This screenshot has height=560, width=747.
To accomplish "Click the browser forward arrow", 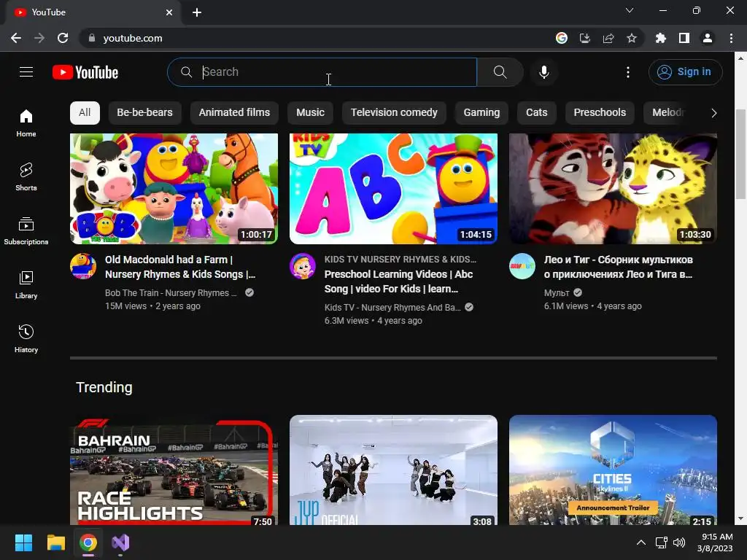I will [39, 38].
